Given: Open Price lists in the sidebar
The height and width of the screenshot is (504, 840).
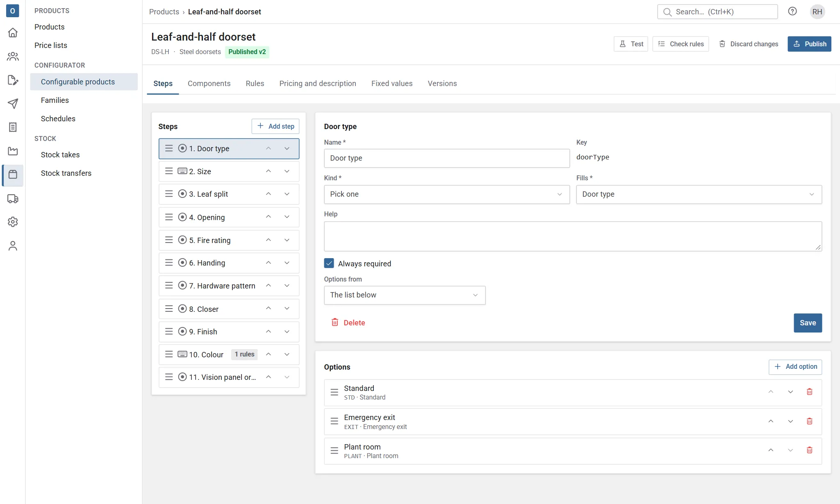Looking at the screenshot, I should tap(51, 45).
